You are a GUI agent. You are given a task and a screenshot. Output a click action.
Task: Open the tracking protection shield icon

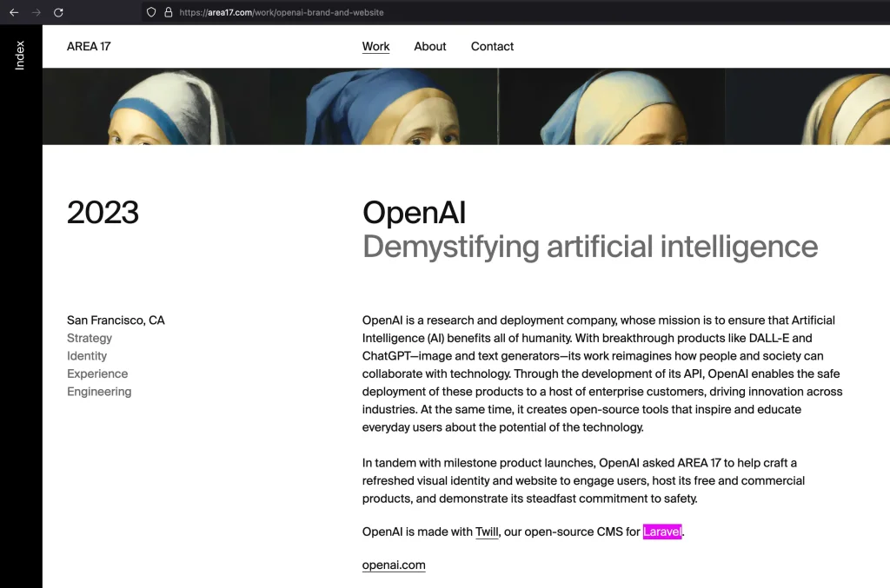click(151, 12)
